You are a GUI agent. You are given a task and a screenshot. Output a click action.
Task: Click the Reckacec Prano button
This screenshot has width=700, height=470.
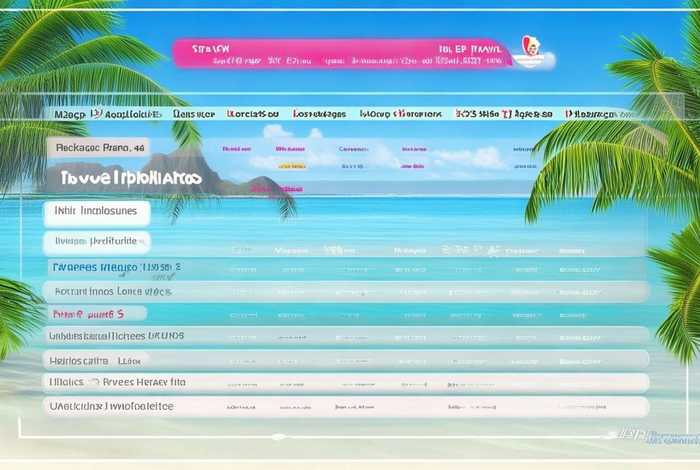[98, 147]
